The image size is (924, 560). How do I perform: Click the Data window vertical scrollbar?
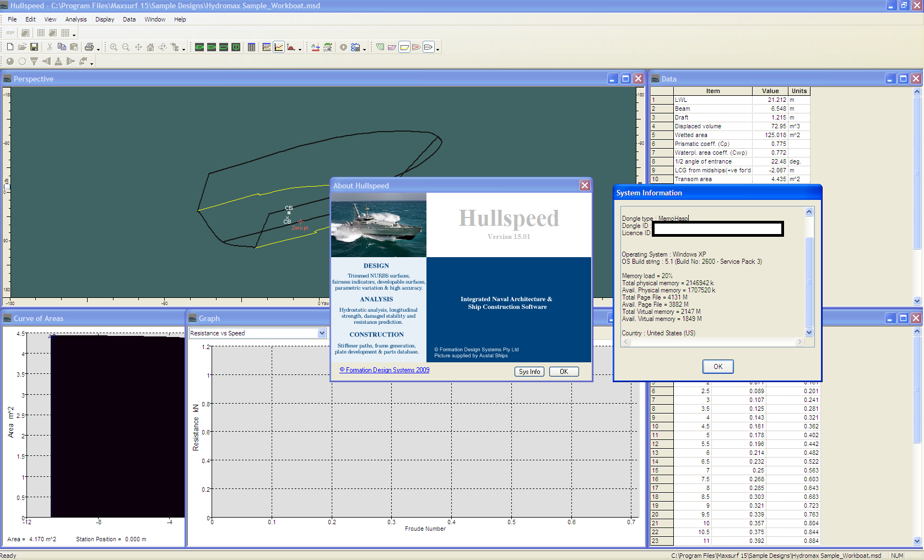(917, 195)
